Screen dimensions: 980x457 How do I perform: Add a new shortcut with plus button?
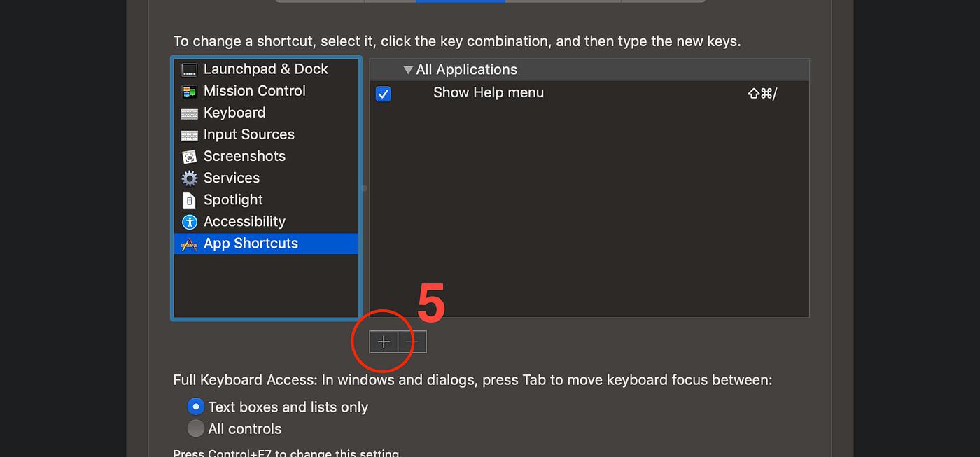[x=384, y=342]
